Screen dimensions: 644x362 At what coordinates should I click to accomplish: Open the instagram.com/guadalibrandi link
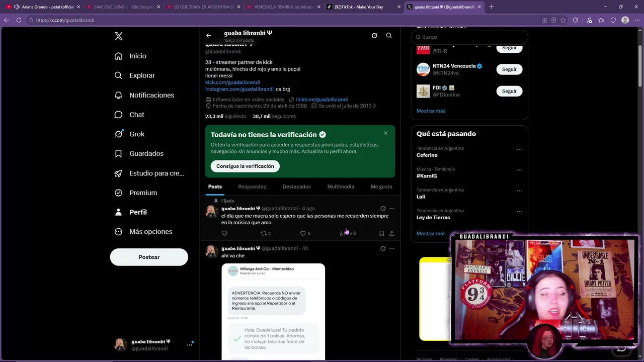239,89
